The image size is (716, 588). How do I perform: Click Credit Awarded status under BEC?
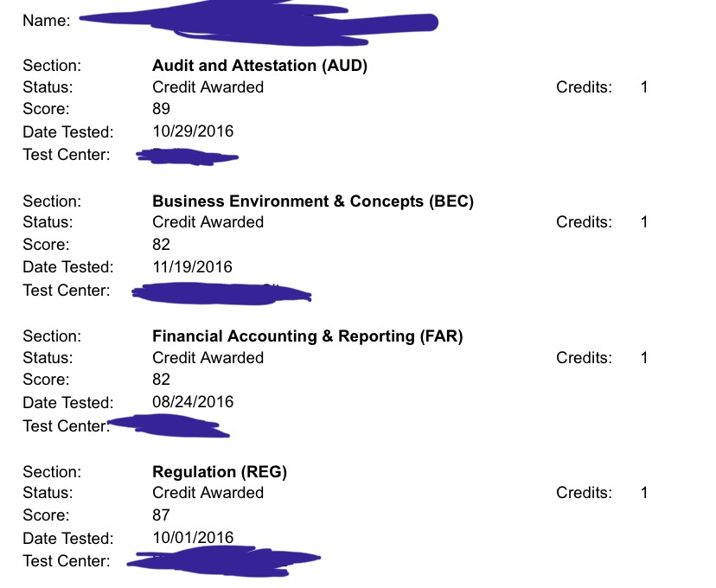coord(208,222)
